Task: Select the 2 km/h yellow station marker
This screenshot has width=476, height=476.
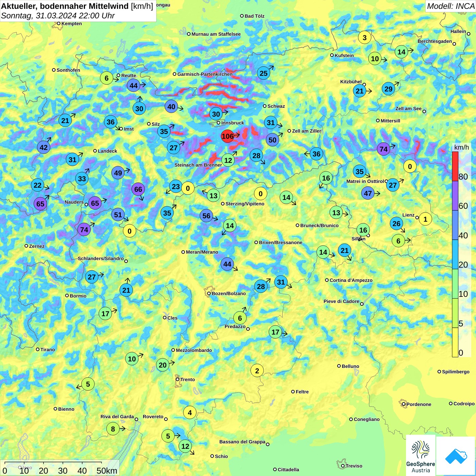Action: click(257, 371)
